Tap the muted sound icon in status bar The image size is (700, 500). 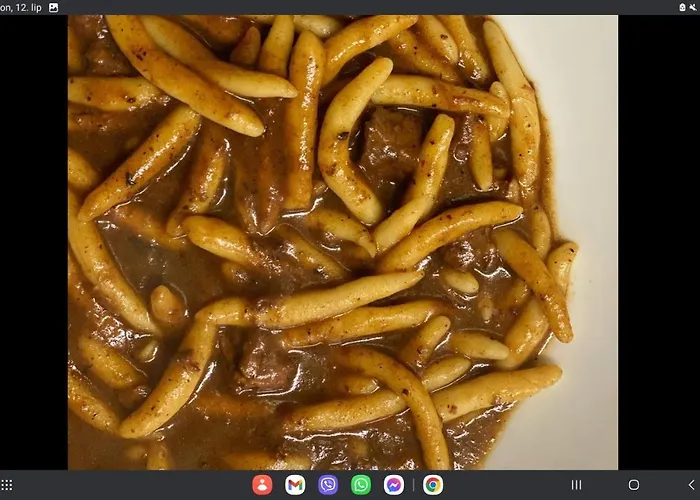(x=692, y=7)
